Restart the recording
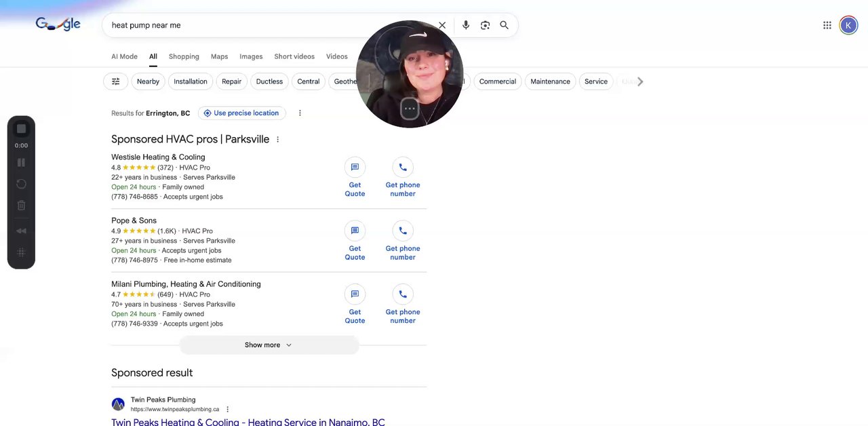Image resolution: width=868 pixels, height=426 pixels. pyautogui.click(x=21, y=184)
